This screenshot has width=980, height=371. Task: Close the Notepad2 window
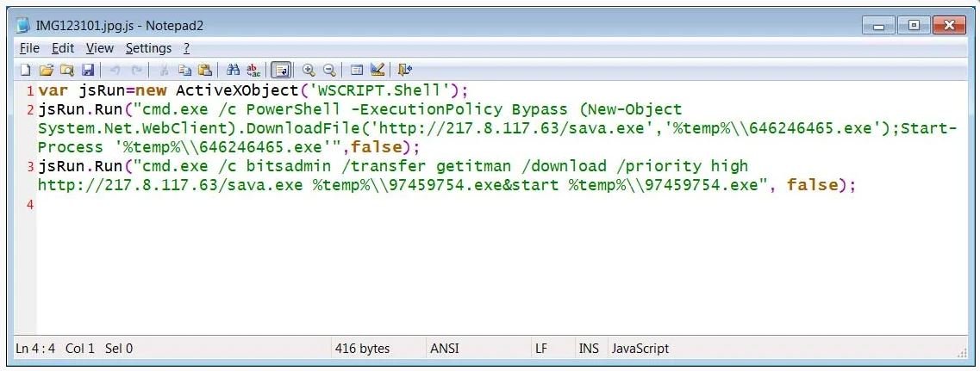949,26
